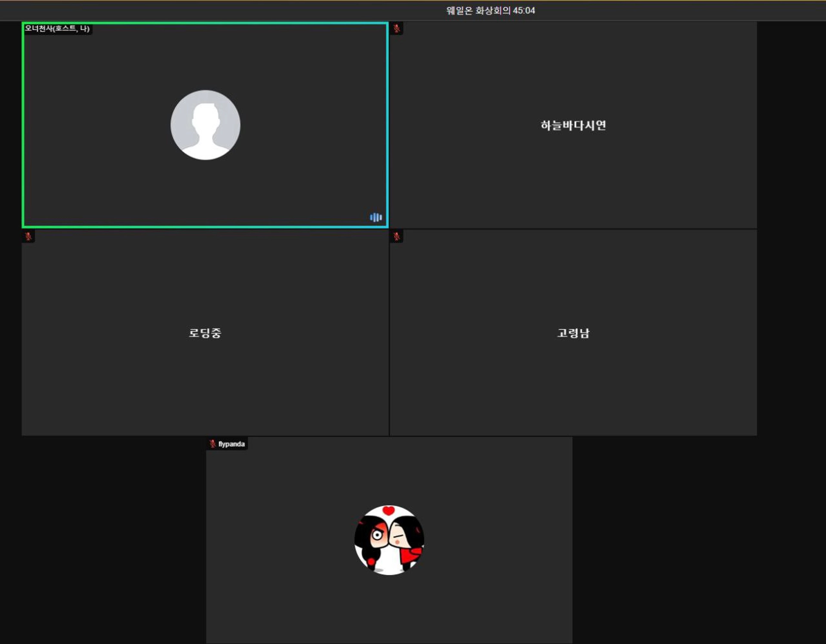This screenshot has height=644, width=826.
Task: Click muted mic icon on 하늘바다시연 tile
Action: (x=396, y=28)
